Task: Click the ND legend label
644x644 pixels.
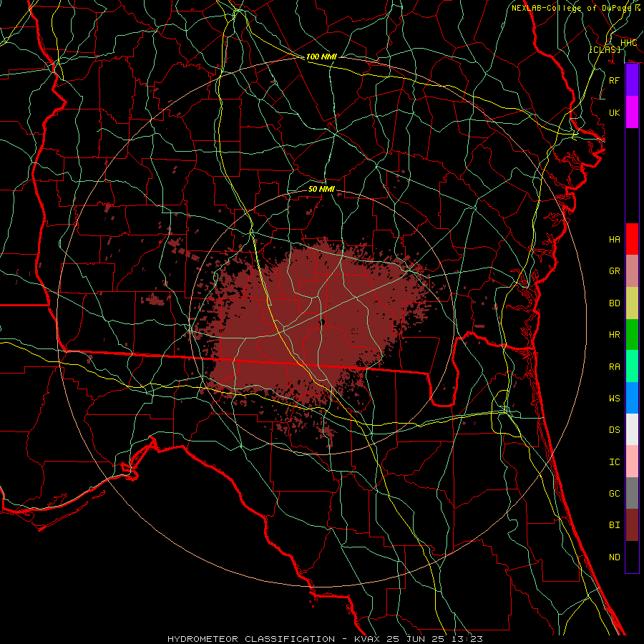Action: (x=615, y=557)
